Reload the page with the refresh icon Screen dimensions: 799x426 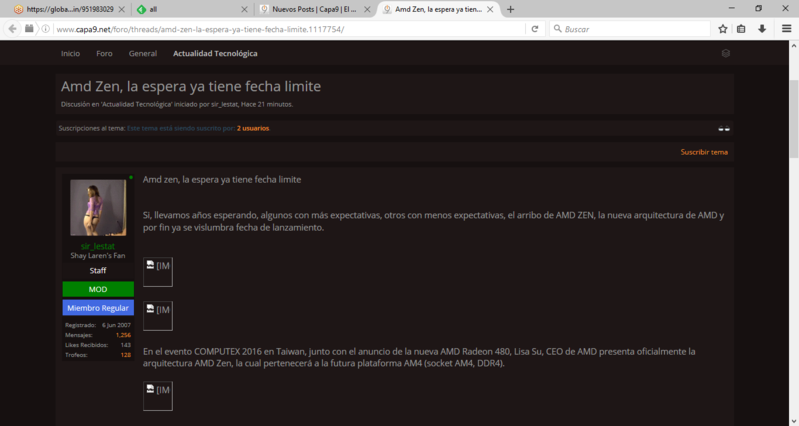[535, 29]
